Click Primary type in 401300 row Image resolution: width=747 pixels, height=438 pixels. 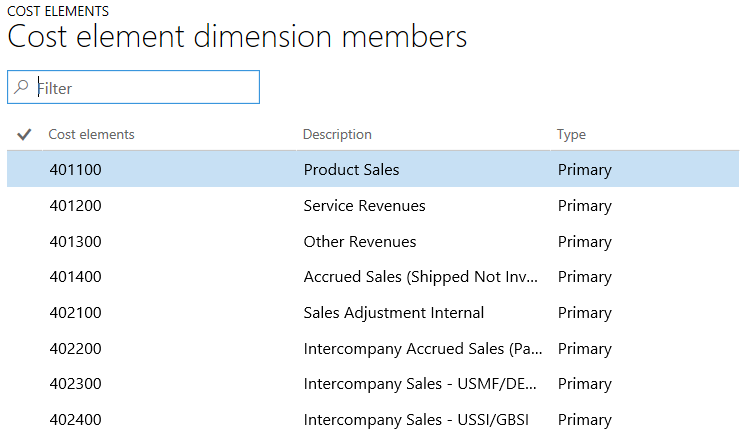[585, 242]
